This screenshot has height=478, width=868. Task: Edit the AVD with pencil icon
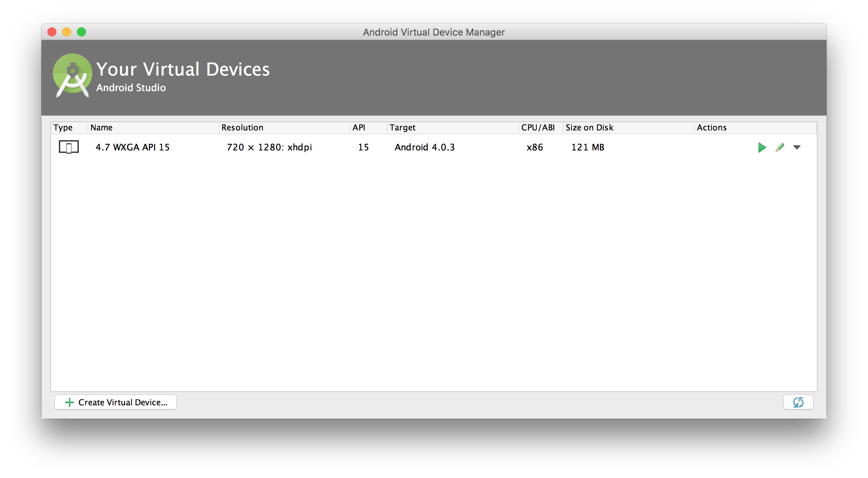(x=780, y=147)
